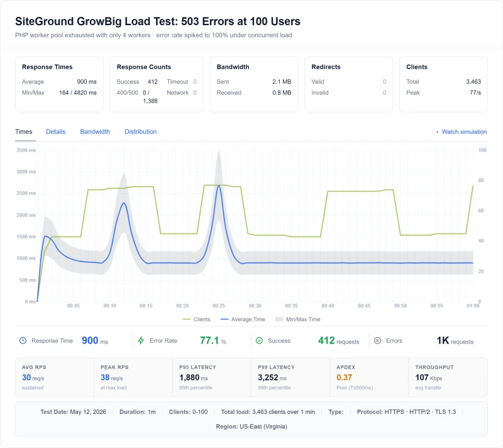Click the Clients card heading

[x=417, y=67]
